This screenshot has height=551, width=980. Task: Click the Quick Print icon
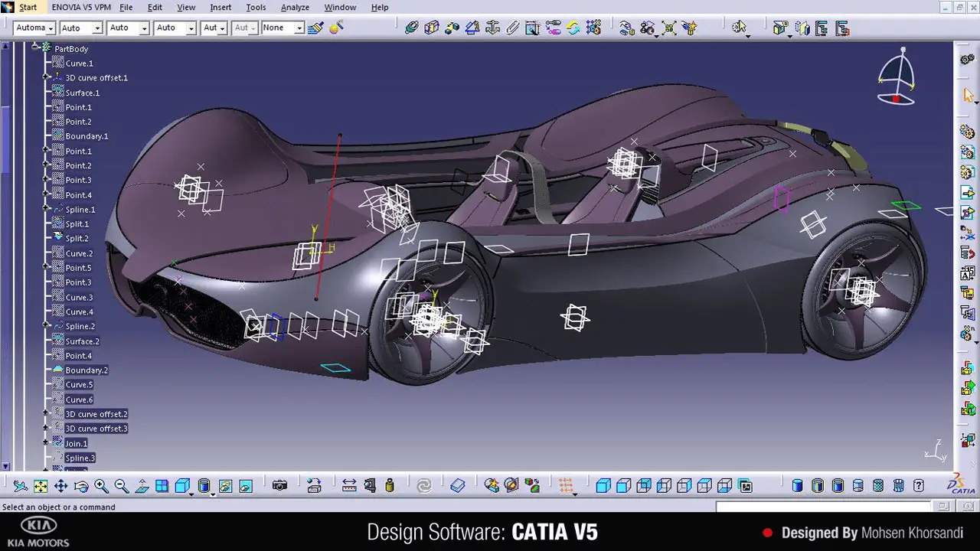[316, 486]
